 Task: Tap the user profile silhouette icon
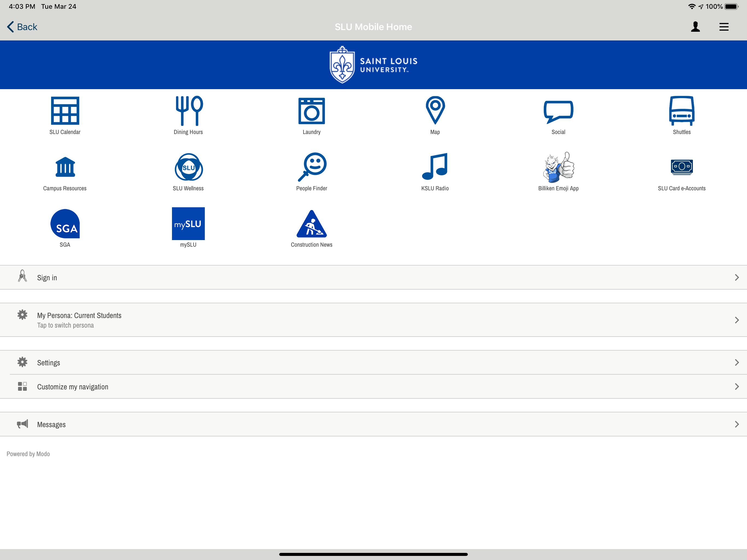tap(695, 27)
